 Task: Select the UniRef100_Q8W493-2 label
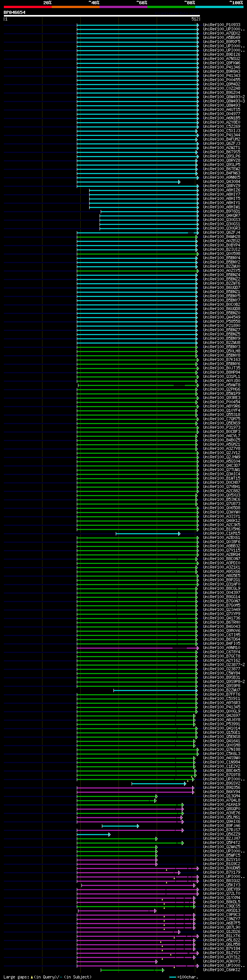point(224,97)
